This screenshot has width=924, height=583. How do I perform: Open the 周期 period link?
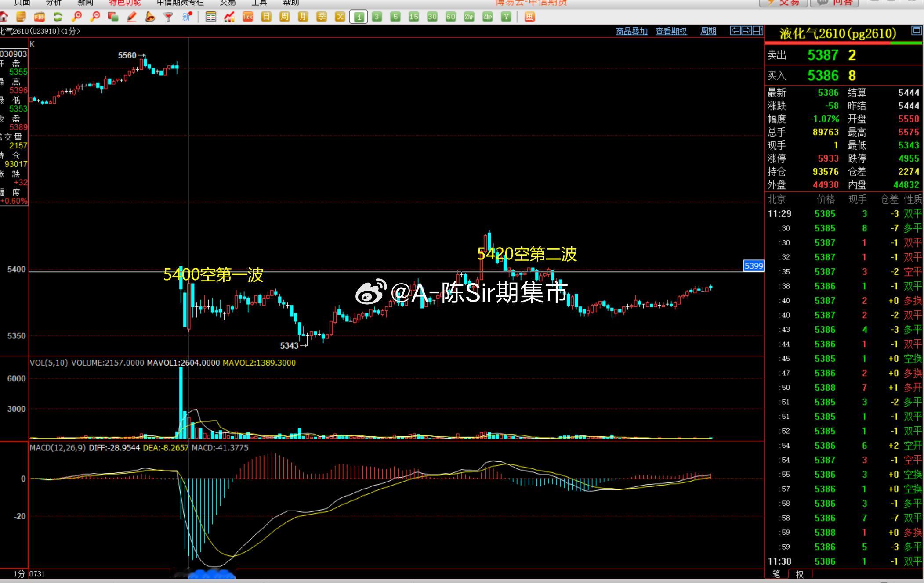click(x=708, y=31)
